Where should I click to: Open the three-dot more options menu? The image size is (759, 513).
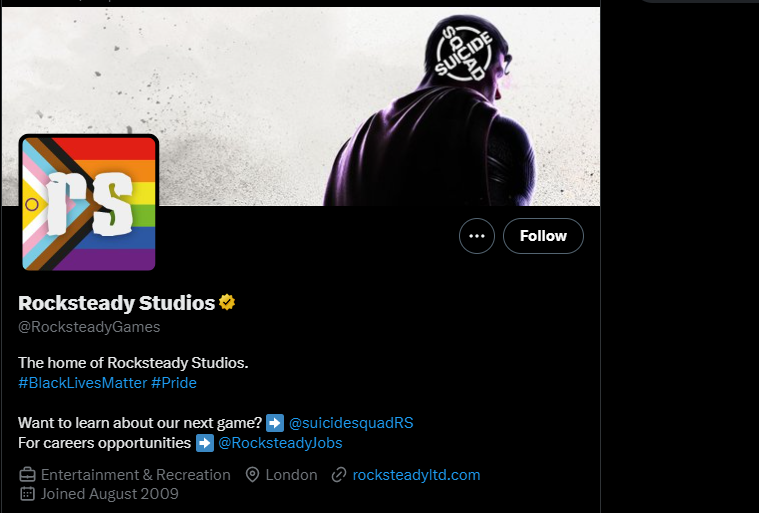point(477,236)
